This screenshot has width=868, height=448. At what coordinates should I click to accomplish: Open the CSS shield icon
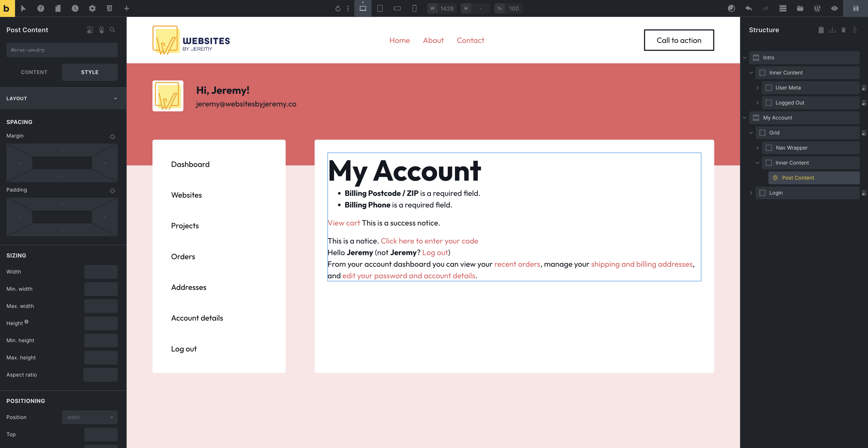(x=110, y=8)
